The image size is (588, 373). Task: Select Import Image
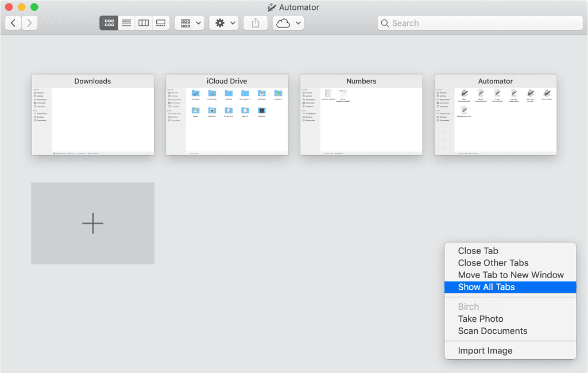tap(485, 351)
